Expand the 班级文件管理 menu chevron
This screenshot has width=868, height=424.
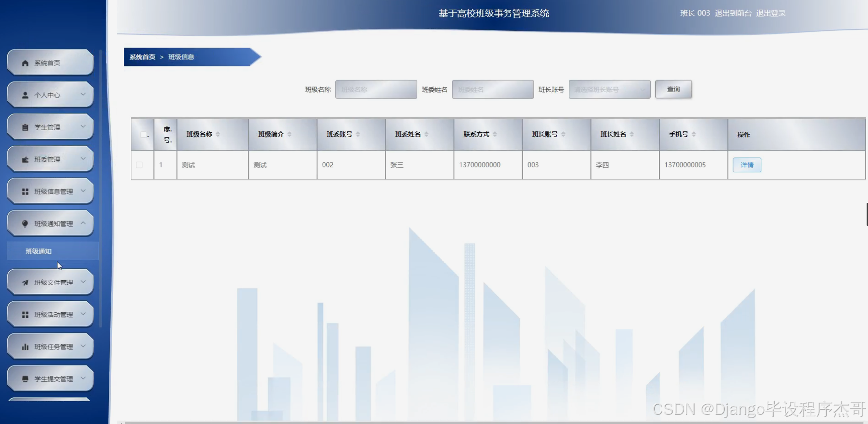[83, 282]
